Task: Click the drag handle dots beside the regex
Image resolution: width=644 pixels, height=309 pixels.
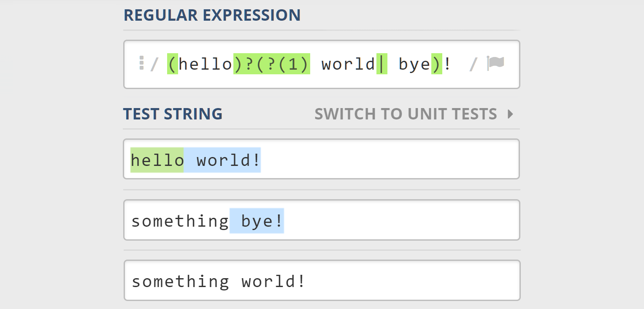Action: coord(142,63)
